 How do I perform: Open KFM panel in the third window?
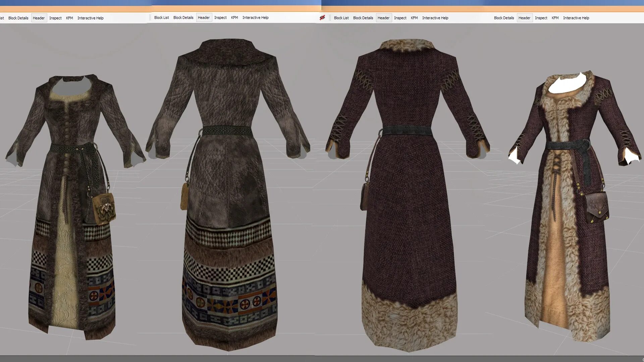point(414,18)
